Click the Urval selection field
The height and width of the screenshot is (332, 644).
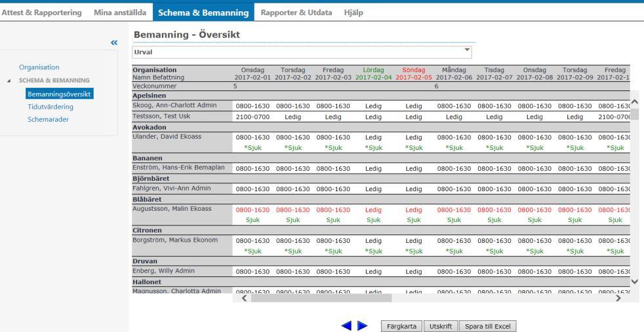coord(302,52)
